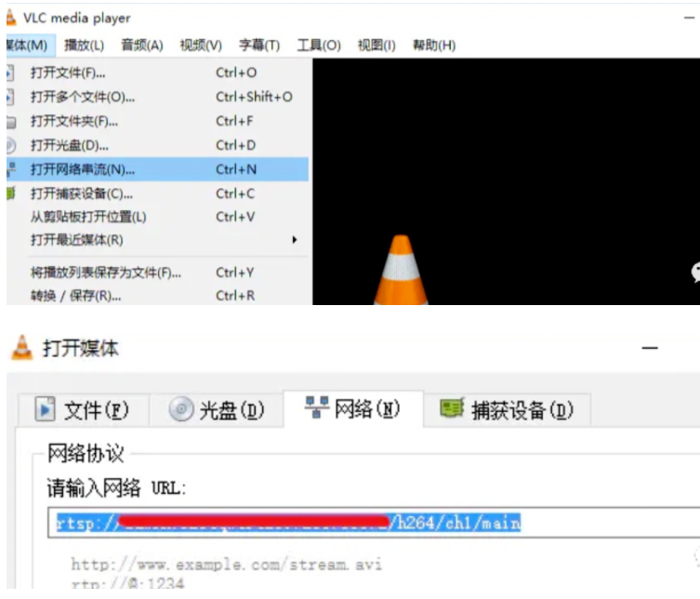The height and width of the screenshot is (599, 700).
Task: Switch to the 网络(N) tab
Action: (353, 409)
